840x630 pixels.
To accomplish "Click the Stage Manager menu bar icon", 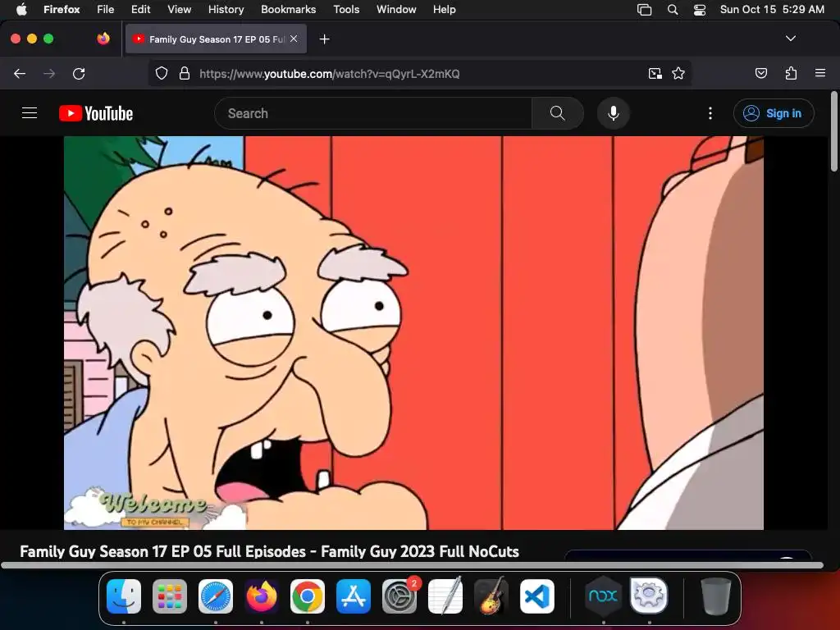I will click(645, 9).
